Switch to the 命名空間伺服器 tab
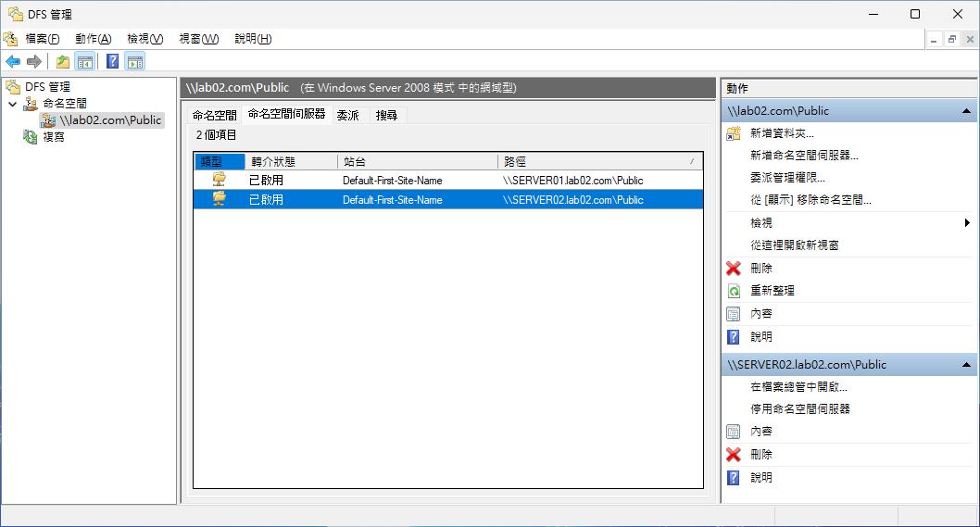The width and height of the screenshot is (980, 527). click(287, 114)
